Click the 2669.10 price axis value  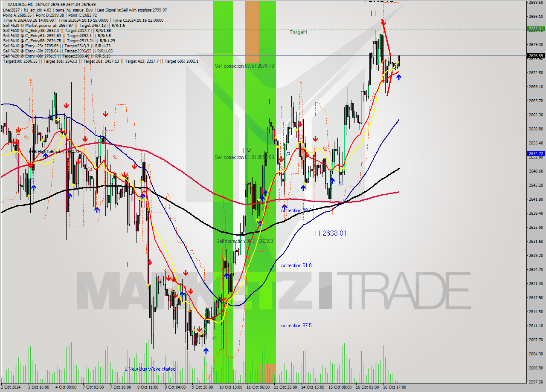pyautogui.click(x=536, y=86)
